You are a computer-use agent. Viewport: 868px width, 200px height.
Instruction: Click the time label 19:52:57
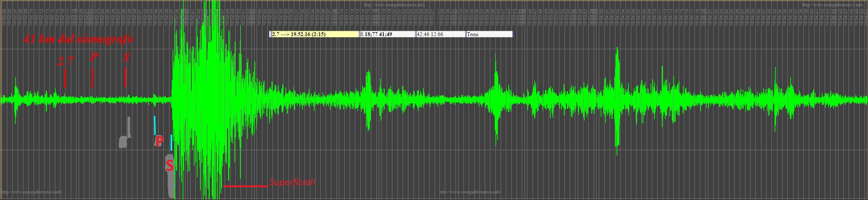tap(275, 17)
